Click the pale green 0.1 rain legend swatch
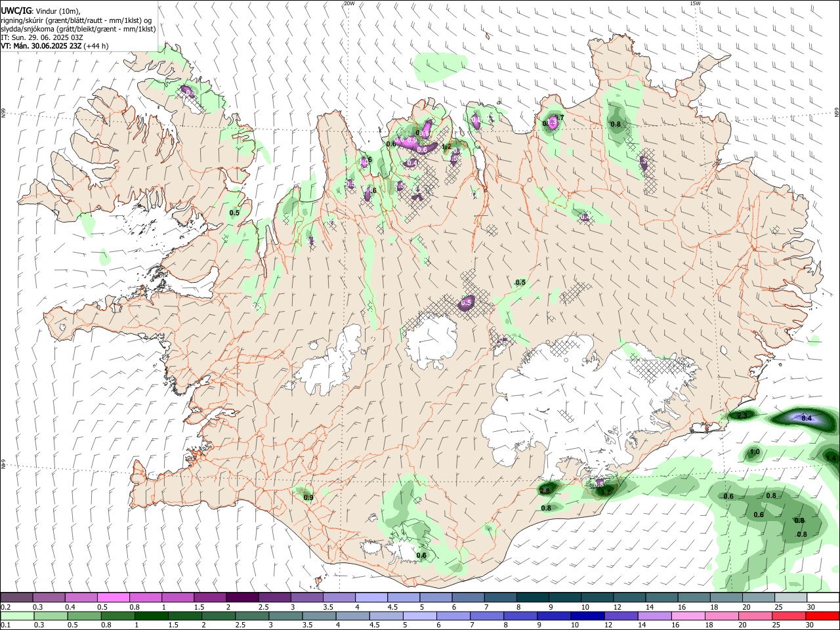This screenshot has width=840, height=630. [16, 616]
